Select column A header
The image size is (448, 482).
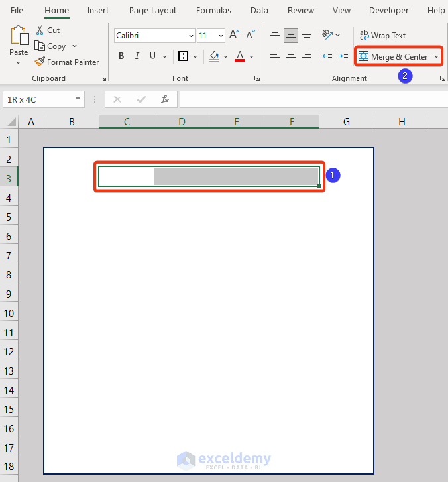point(31,122)
